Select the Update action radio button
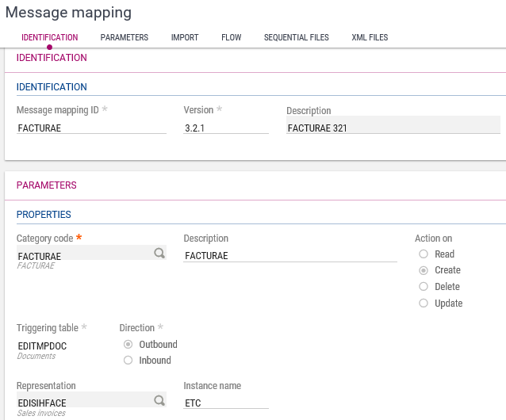Viewport: 506px width, 420px height. [x=424, y=304]
